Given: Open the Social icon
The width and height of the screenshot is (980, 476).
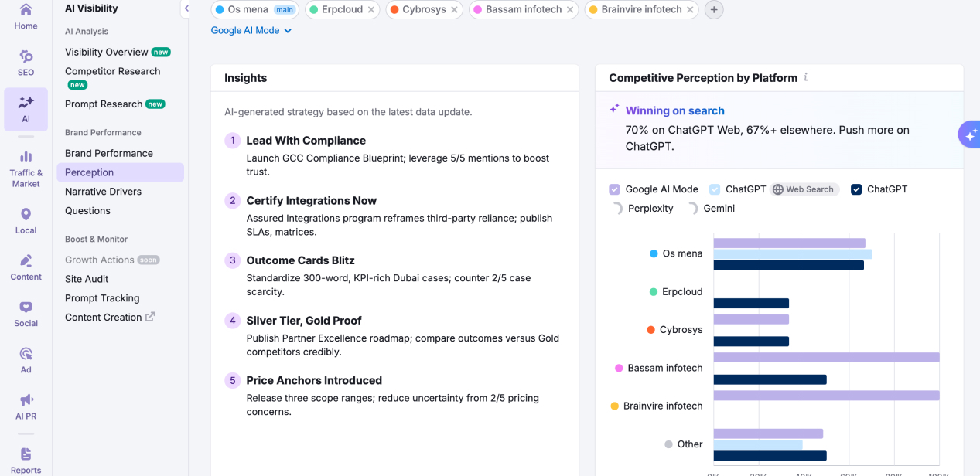Looking at the screenshot, I should point(26,307).
